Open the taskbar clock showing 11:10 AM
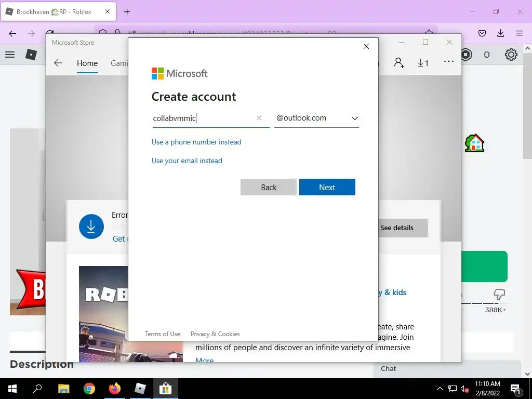This screenshot has width=532, height=399. [487, 389]
